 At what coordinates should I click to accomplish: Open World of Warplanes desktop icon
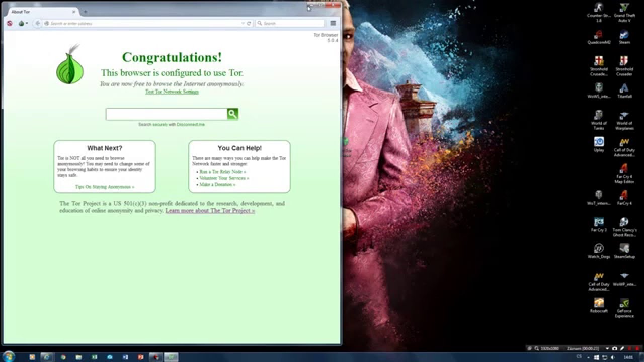point(624,120)
